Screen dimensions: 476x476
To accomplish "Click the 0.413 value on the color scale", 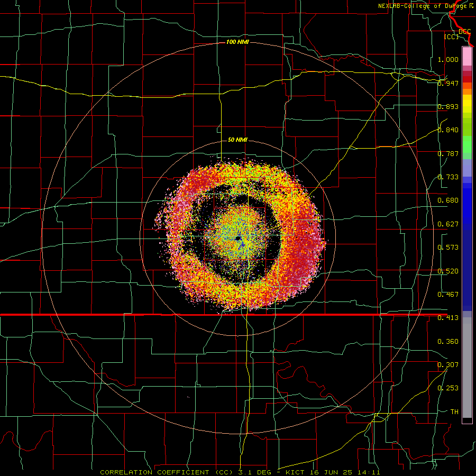I will [x=448, y=318].
